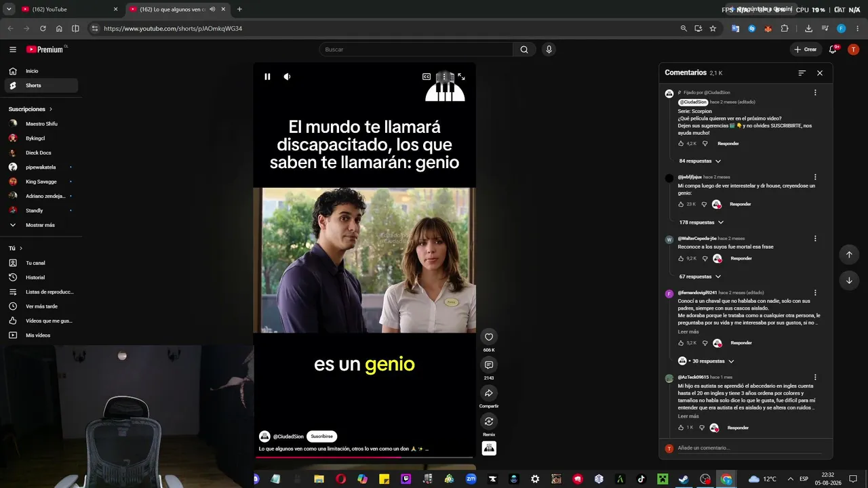Image resolution: width=868 pixels, height=488 pixels.
Task: Bookmark this page with star icon
Action: [713, 28]
